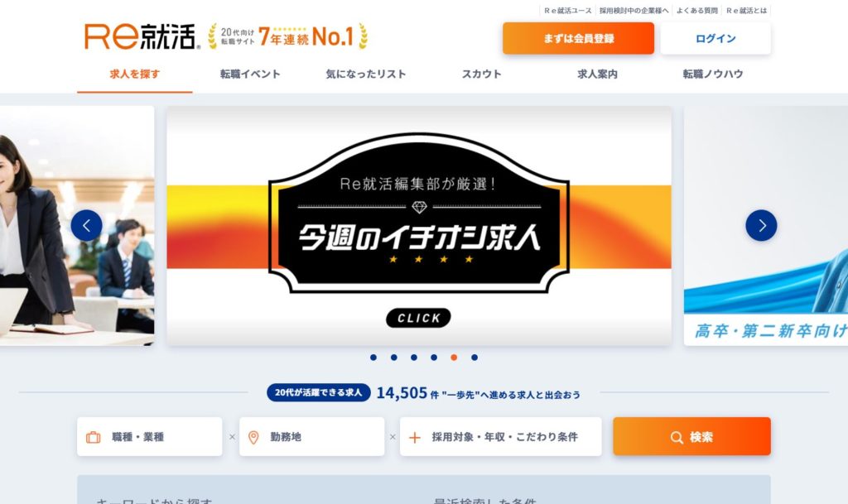This screenshot has height=504, width=848.
Task: Switch to the スカウト tab
Action: coord(481,74)
